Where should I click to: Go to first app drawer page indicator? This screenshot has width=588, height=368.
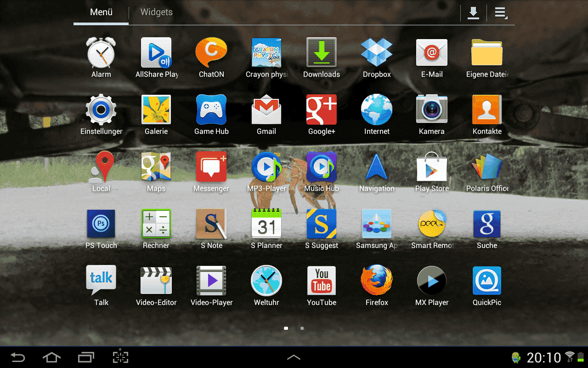coord(286,328)
